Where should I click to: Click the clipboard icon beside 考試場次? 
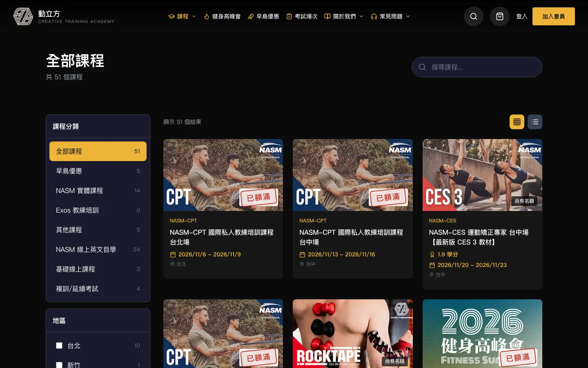(x=289, y=16)
